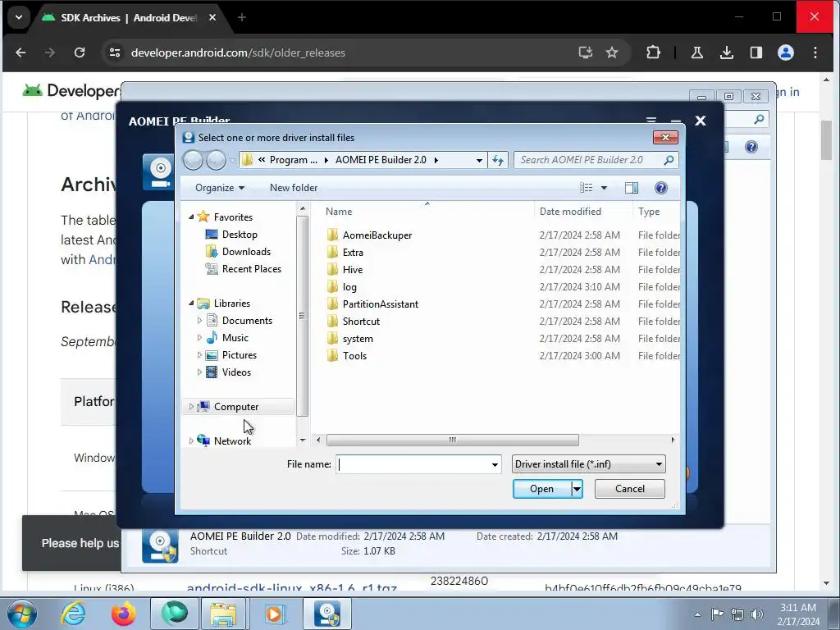Open Chrome downloads icon
This screenshot has width=840, height=630.
pyautogui.click(x=727, y=52)
